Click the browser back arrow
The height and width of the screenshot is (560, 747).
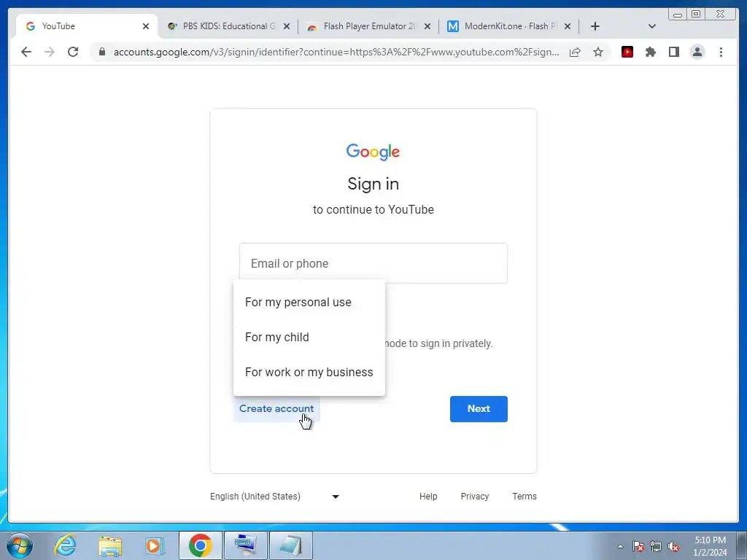(x=26, y=52)
